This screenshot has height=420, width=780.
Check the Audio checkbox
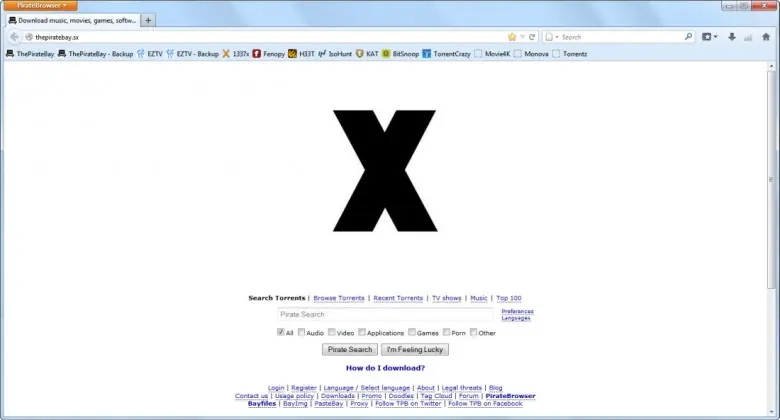tap(301, 332)
